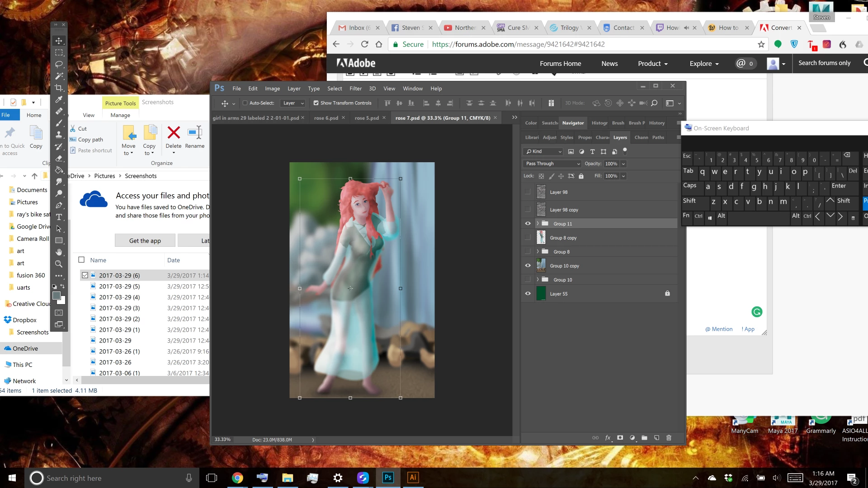Image resolution: width=868 pixels, height=488 pixels.
Task: Click the lock all layer icon
Action: tap(581, 176)
